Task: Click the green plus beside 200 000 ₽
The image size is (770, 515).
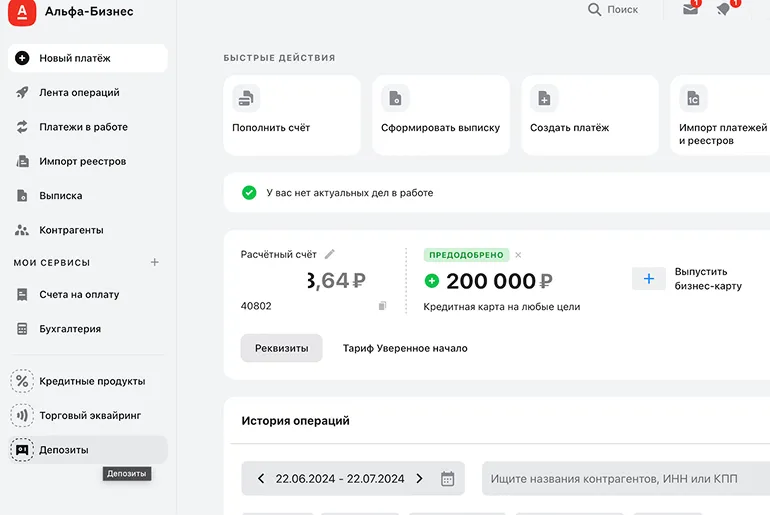Action: click(432, 281)
